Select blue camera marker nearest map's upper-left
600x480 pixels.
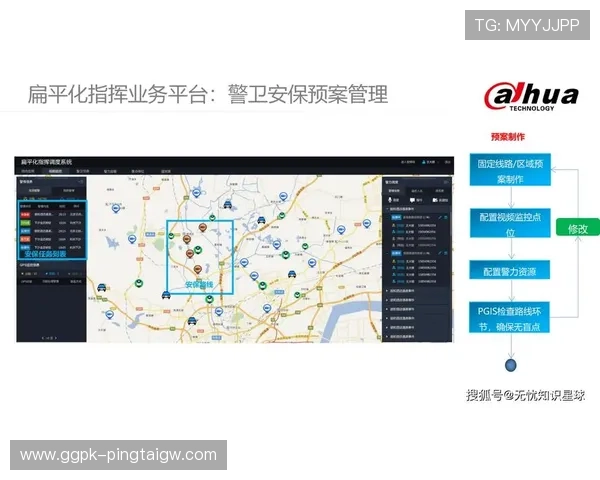click(116, 209)
